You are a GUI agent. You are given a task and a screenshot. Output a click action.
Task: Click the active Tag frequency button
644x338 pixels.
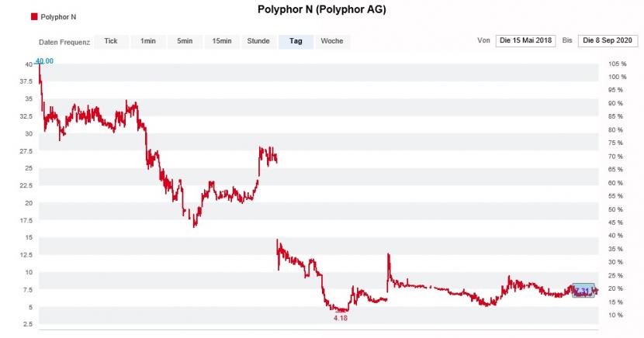296,41
